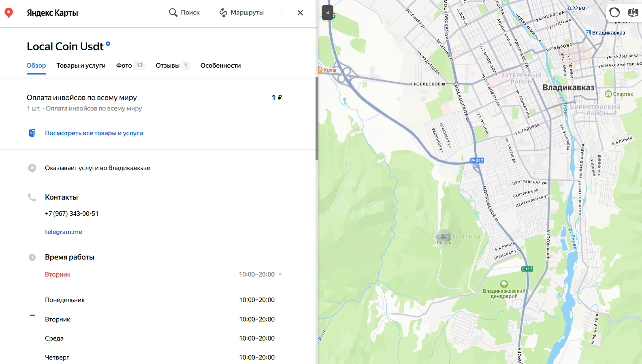Image resolution: width=642 pixels, height=364 pixels.
Task: Click the Владикавказ train station icon
Action: tap(588, 33)
